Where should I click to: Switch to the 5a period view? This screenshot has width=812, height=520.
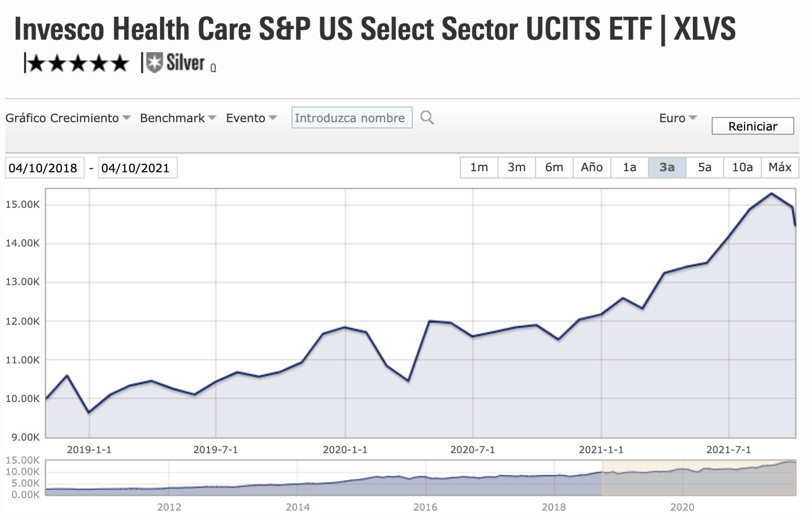[x=705, y=167]
